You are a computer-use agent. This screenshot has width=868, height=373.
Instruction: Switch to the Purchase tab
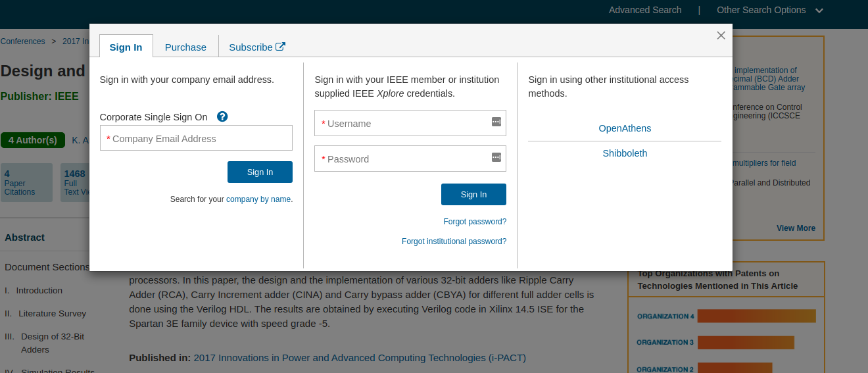(x=185, y=47)
